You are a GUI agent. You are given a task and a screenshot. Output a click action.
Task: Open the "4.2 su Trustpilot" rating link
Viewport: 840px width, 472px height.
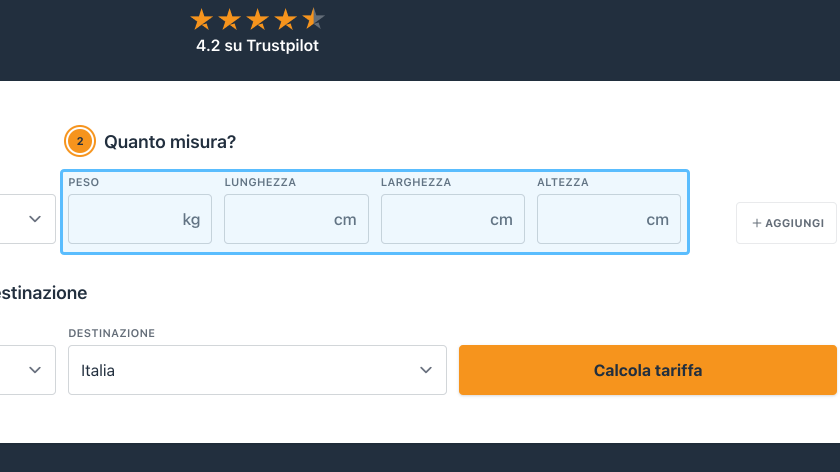[257, 45]
